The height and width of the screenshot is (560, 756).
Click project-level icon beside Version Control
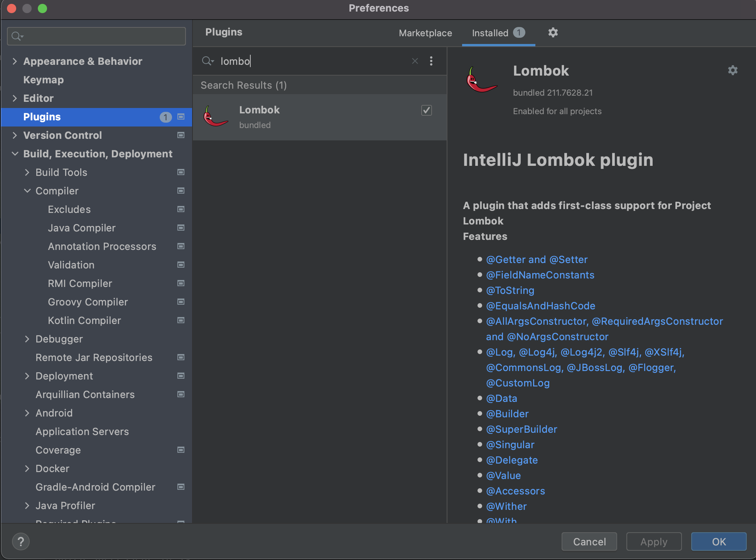coord(181,135)
